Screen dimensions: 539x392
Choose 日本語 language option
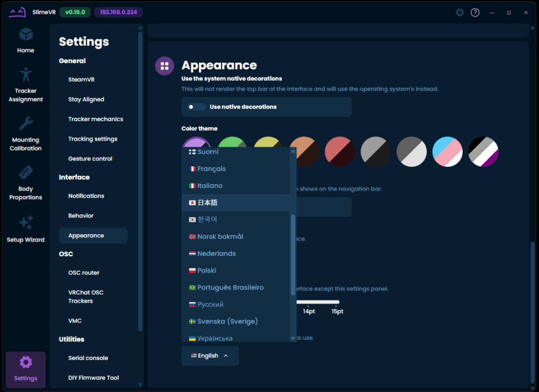235,203
